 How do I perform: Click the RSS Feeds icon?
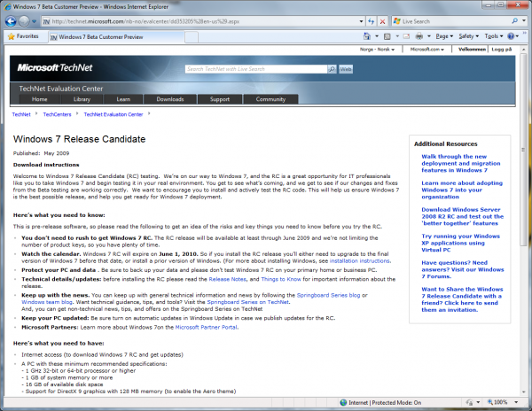pos(387,36)
